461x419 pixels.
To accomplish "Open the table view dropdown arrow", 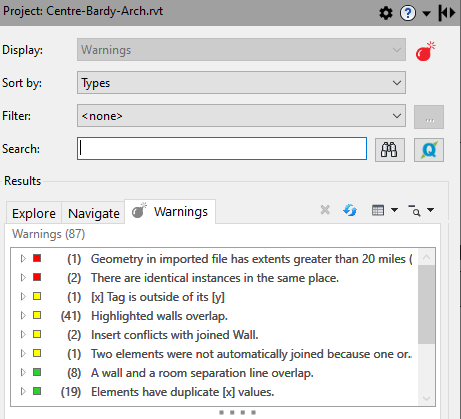I will tap(394, 210).
